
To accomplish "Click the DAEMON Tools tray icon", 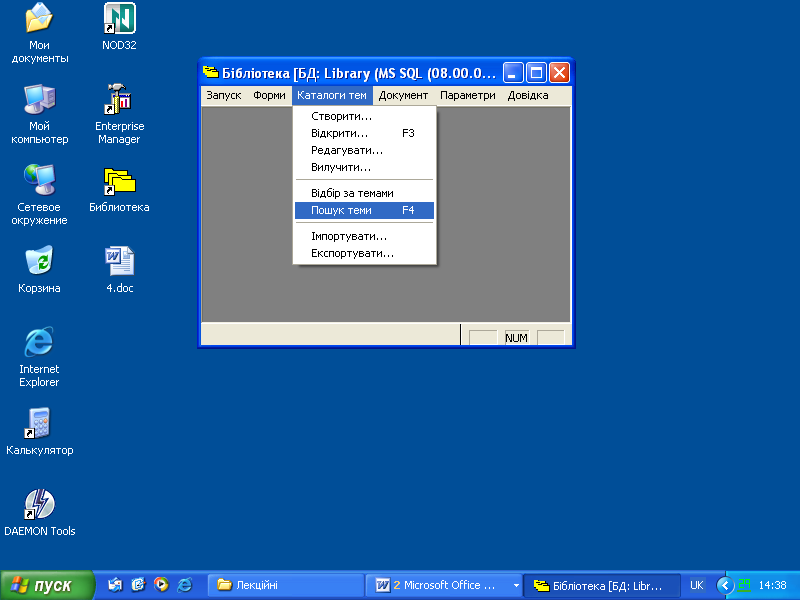I will click(744, 585).
